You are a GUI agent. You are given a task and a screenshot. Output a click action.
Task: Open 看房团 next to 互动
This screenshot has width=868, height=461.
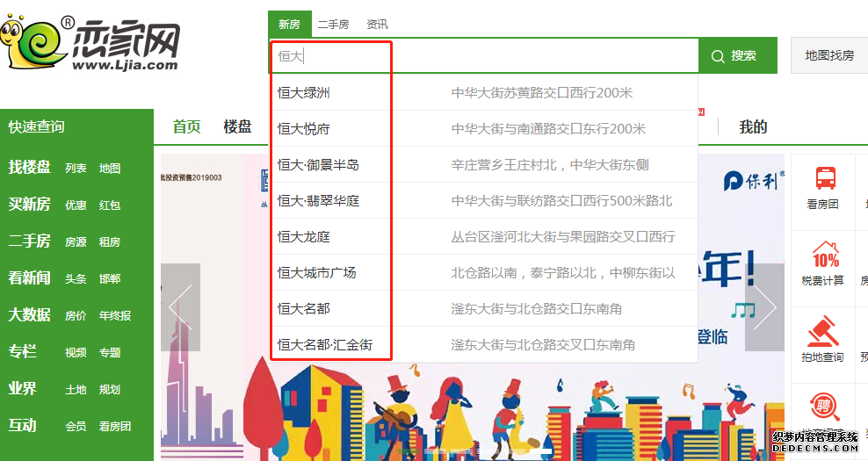[115, 426]
